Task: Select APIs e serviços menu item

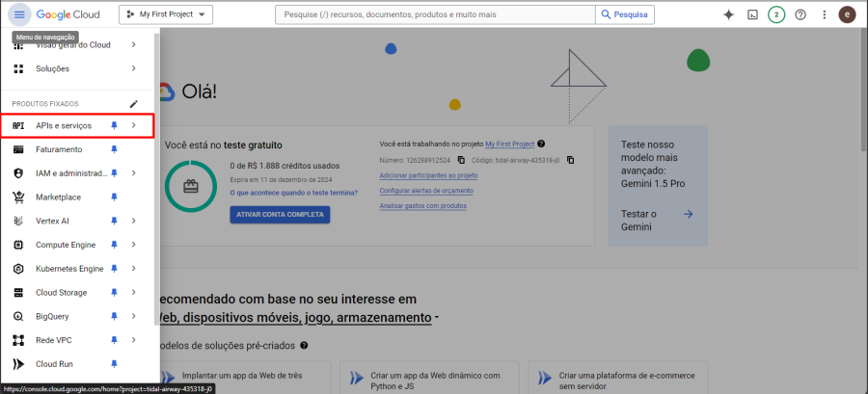Action: 77,126
